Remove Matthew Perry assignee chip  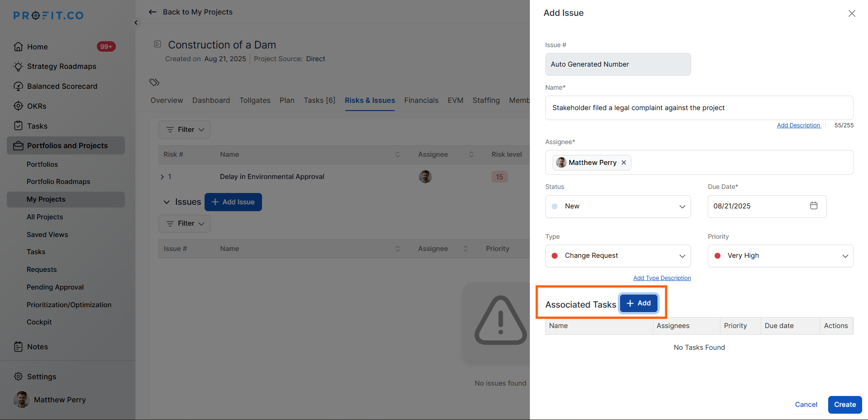(624, 163)
